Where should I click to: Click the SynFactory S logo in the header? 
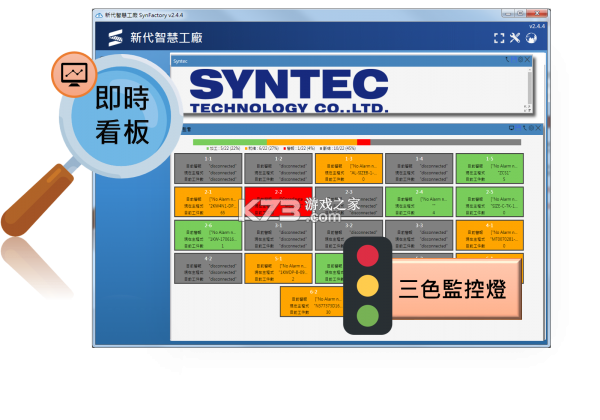point(115,38)
